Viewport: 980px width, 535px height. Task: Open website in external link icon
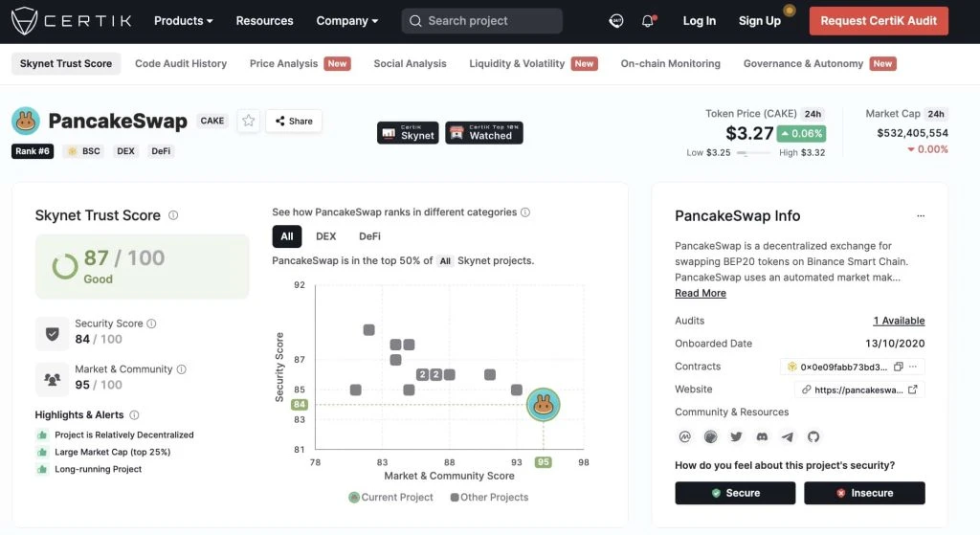point(912,390)
